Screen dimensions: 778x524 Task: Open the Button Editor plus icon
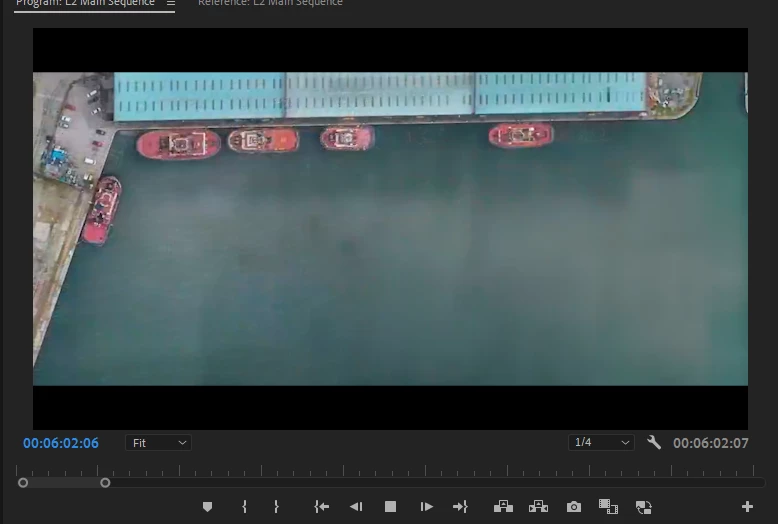pos(747,507)
